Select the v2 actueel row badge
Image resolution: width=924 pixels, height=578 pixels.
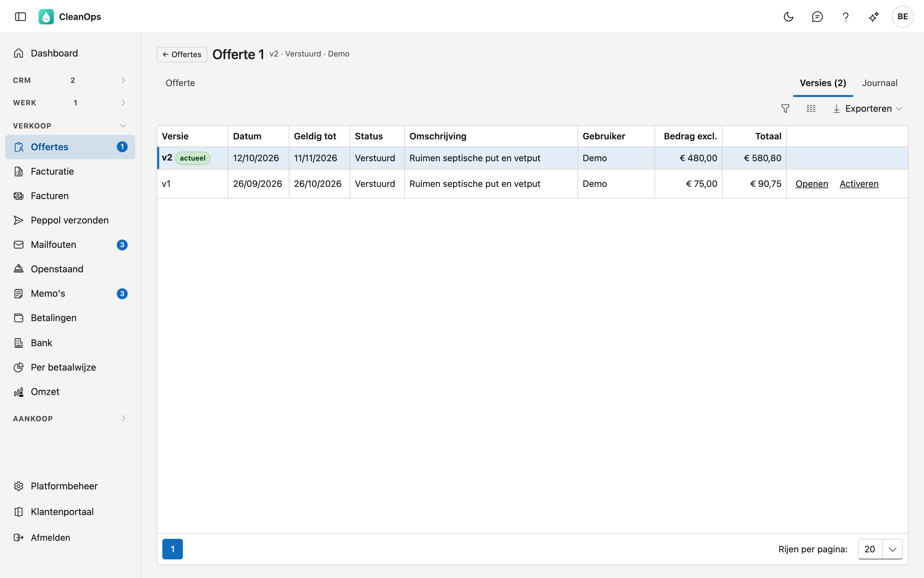[x=193, y=158]
